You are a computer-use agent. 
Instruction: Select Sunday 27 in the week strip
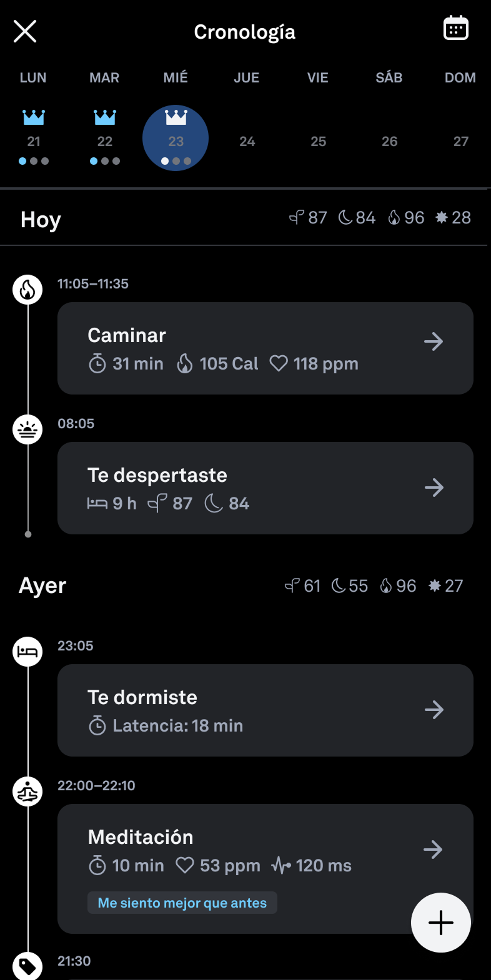click(x=461, y=142)
